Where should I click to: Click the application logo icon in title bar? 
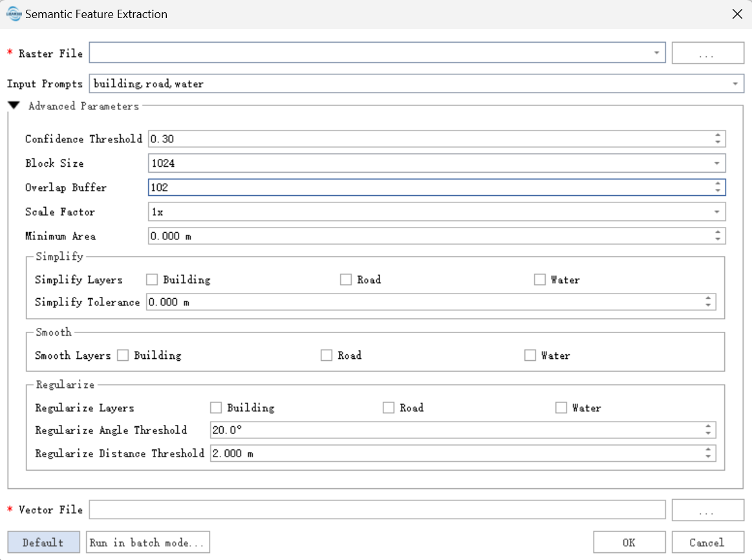14,14
